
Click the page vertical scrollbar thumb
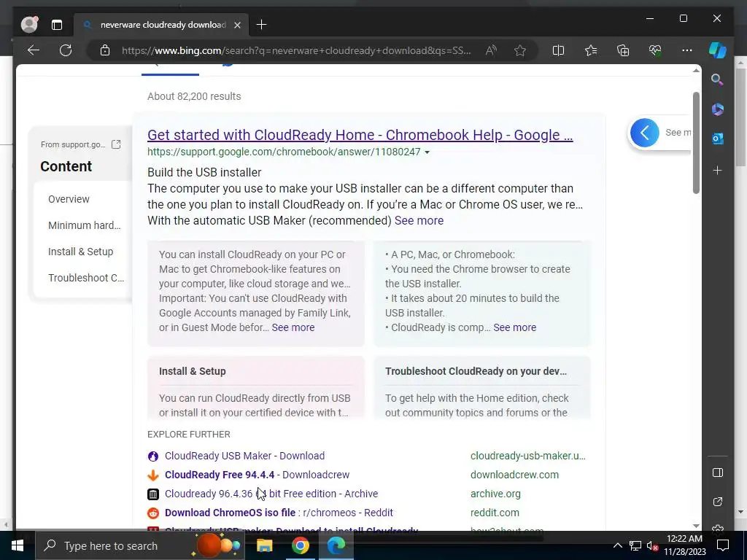[696, 143]
